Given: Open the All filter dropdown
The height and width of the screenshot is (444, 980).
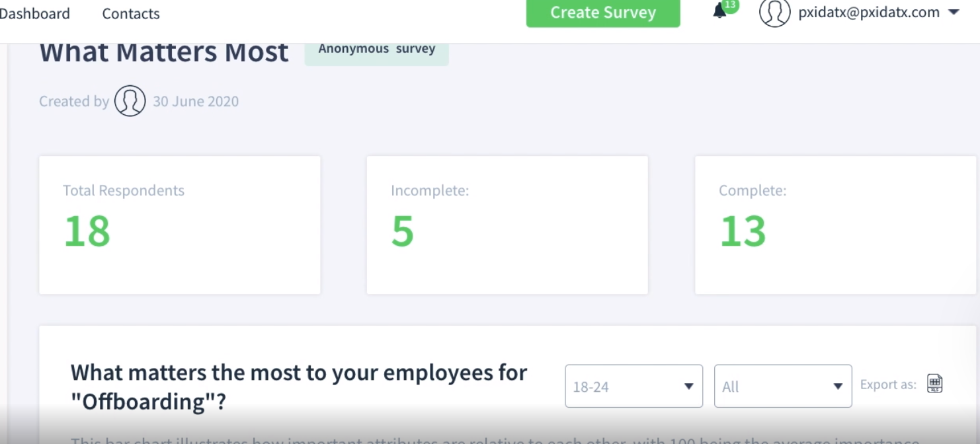Looking at the screenshot, I should pos(782,387).
